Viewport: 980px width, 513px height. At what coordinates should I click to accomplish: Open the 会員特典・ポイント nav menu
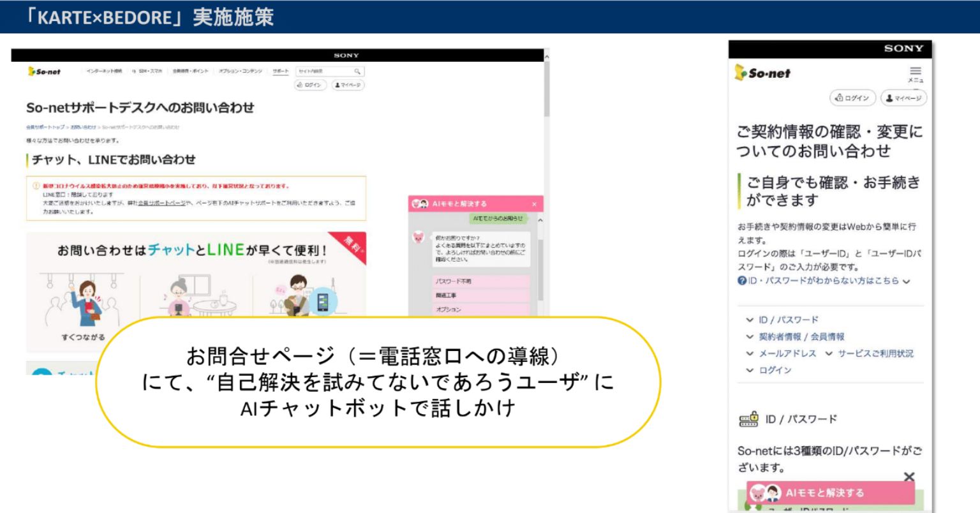coord(190,71)
